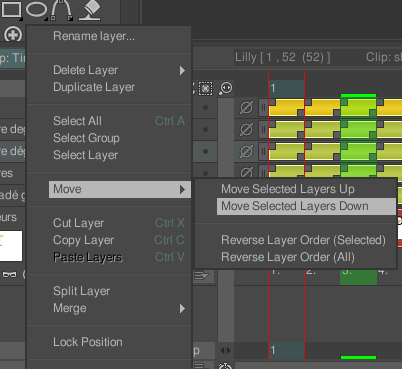Select the bezier curve tool
Viewport: 402px width, 369px height.
coord(62,10)
